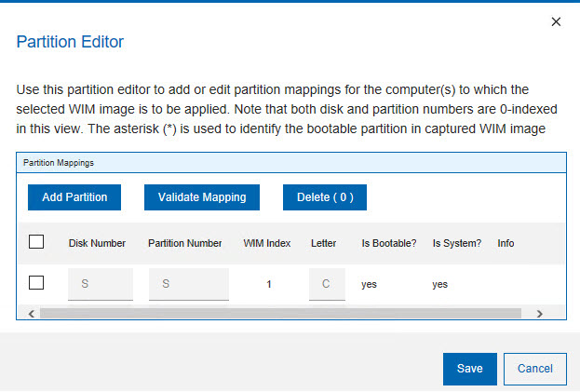Click the Partition Number column header
Image resolution: width=580 pixels, height=392 pixels.
click(184, 243)
